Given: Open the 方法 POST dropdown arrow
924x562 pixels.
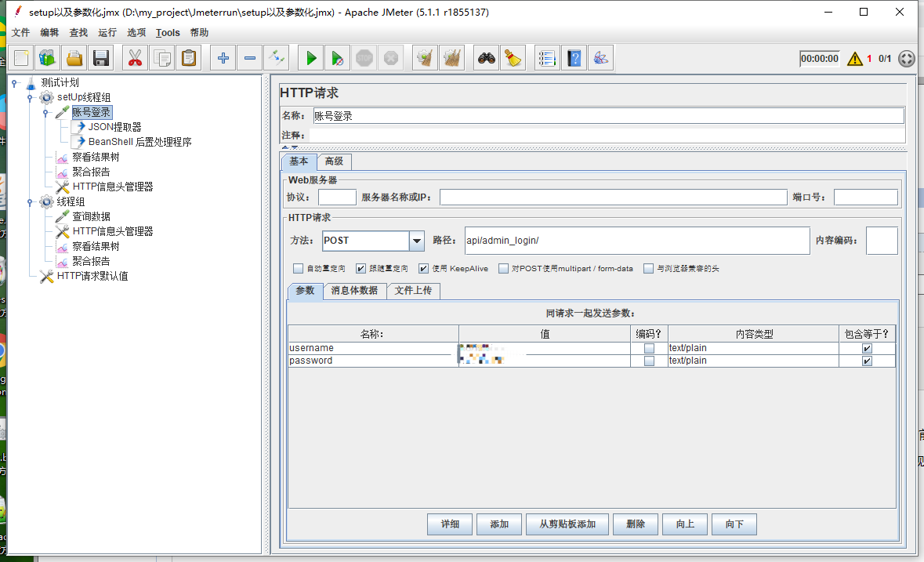Looking at the screenshot, I should tap(417, 241).
